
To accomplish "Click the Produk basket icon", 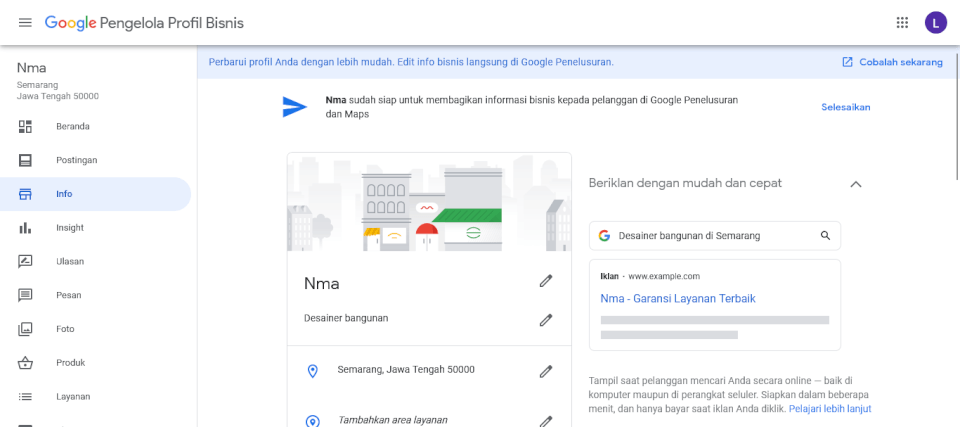I will click(25, 363).
